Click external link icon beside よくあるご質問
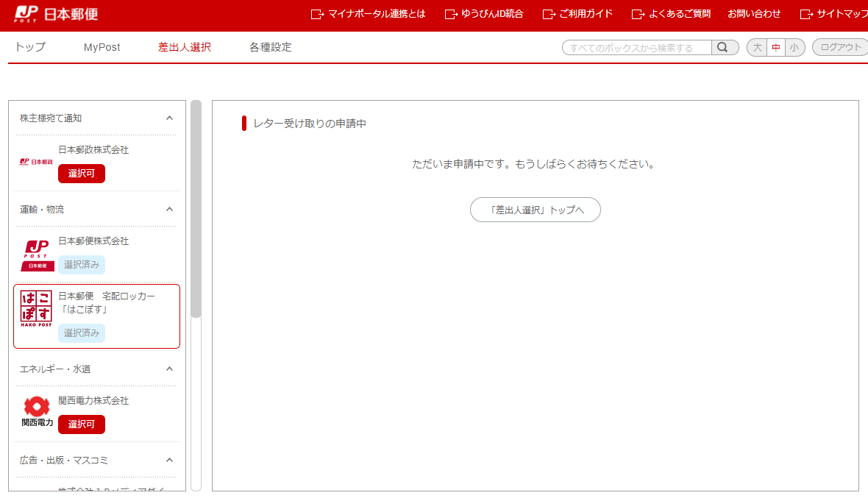Viewport: 868px width, 501px height. [x=638, y=15]
